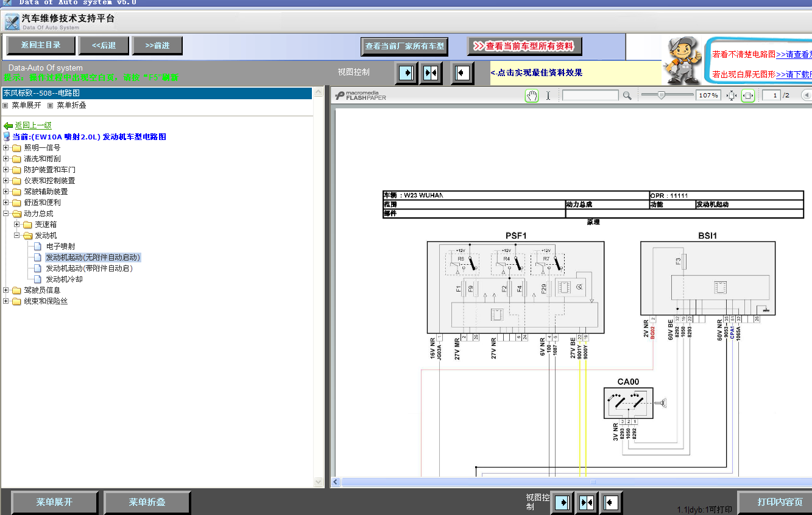Go to previous page with the round arrow
Image resolution: width=812 pixels, height=515 pixels.
(x=806, y=95)
